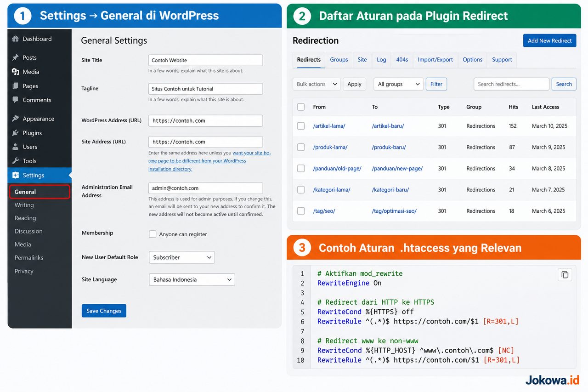This screenshot has width=588, height=392.
Task: Click the March 10, 2025 cell
Action: pyautogui.click(x=549, y=126)
